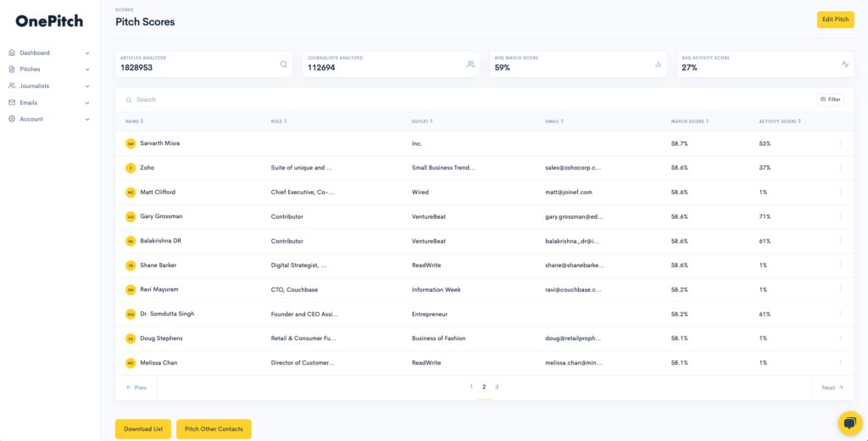
Task: Click Gary Grossman's 71% activity score
Action: pos(765,216)
